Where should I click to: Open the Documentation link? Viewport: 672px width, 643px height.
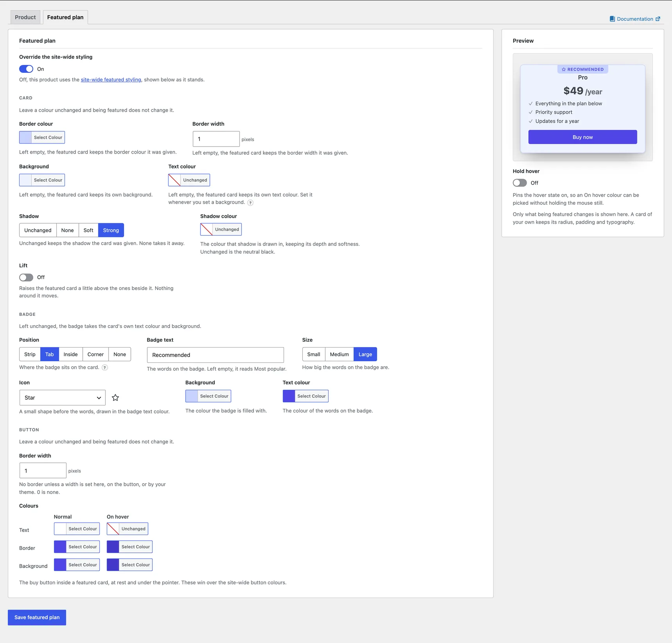pos(635,19)
